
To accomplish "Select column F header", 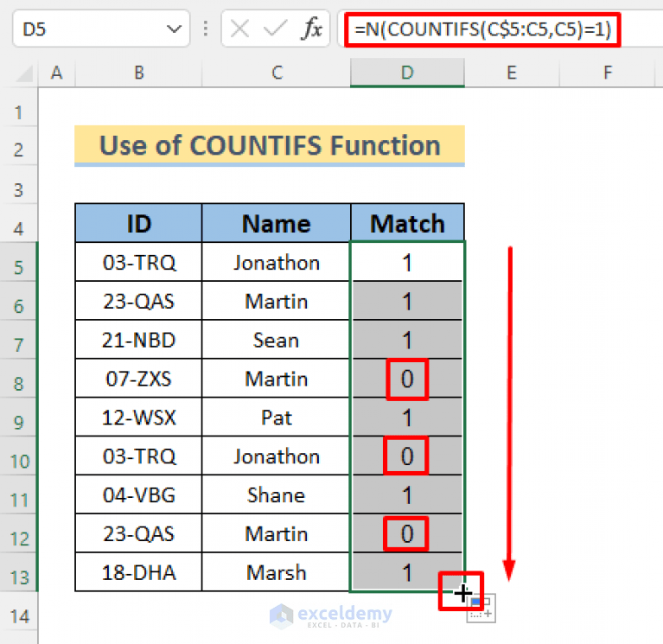I will [x=608, y=73].
